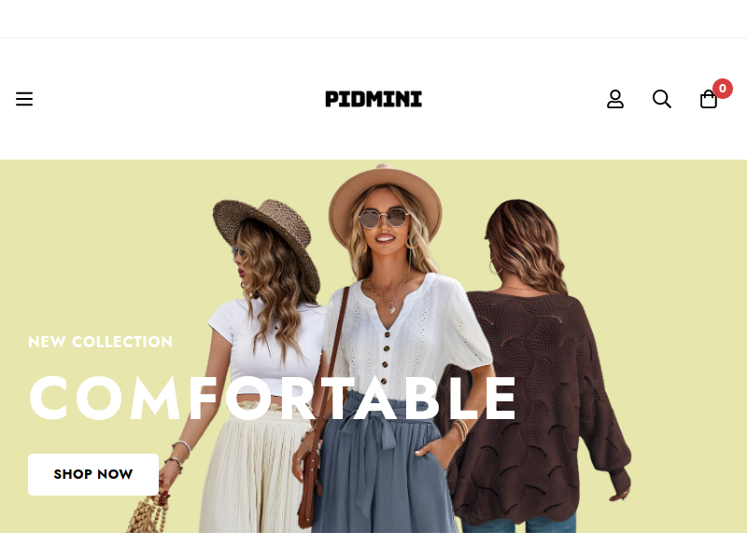
Task: Click the COMFORTABLE banner headline
Action: click(273, 399)
